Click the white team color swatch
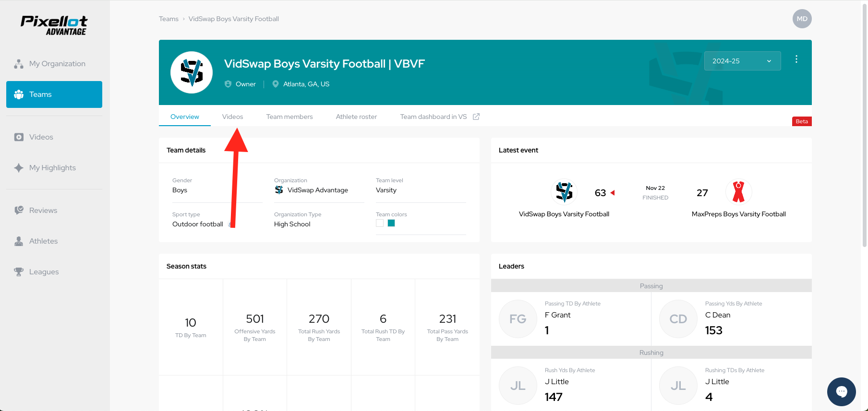This screenshot has height=411, width=868. click(x=380, y=223)
